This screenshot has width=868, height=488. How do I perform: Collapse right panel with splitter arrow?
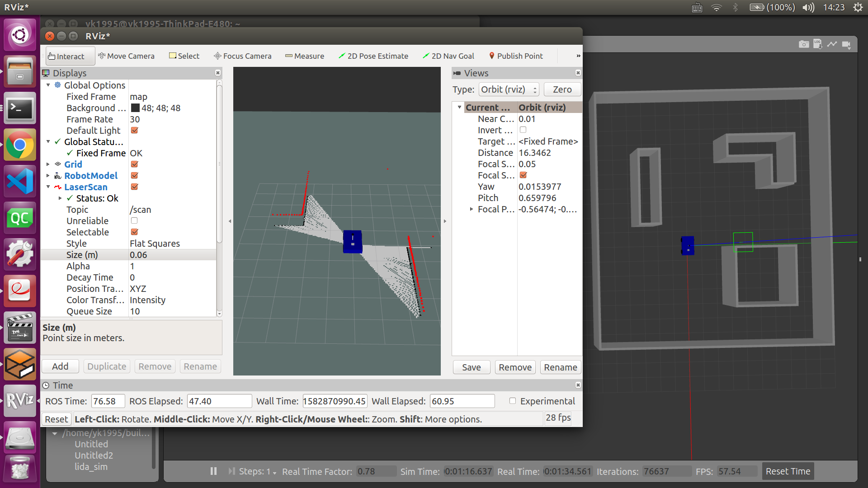(445, 221)
